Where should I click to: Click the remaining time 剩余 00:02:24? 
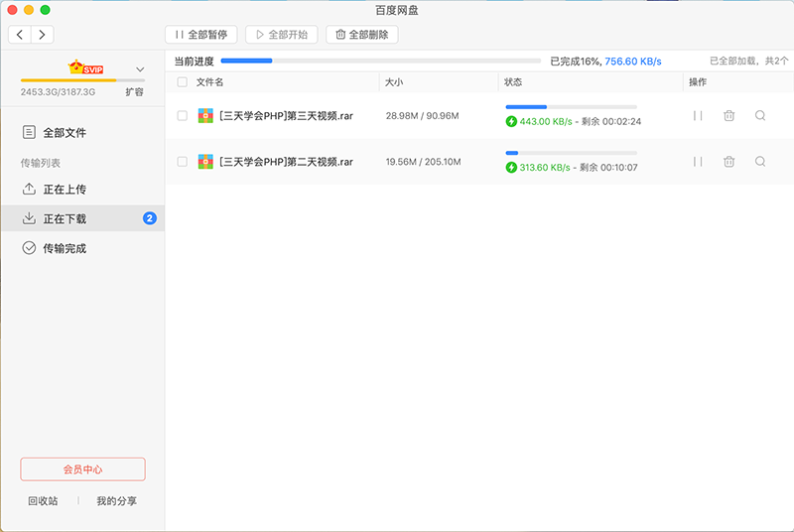(611, 121)
